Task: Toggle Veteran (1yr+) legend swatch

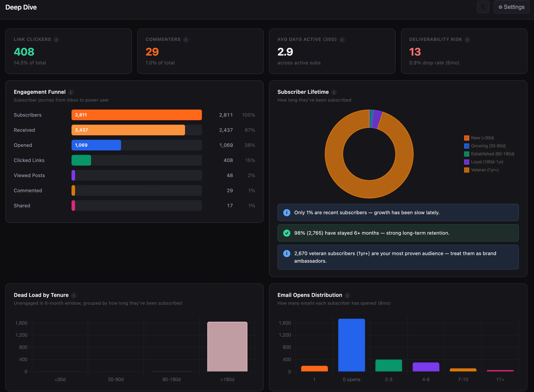Action: coord(466,170)
